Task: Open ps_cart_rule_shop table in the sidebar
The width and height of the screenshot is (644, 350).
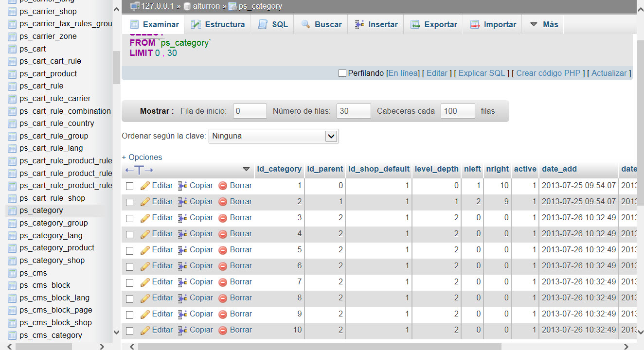Action: coord(53,198)
